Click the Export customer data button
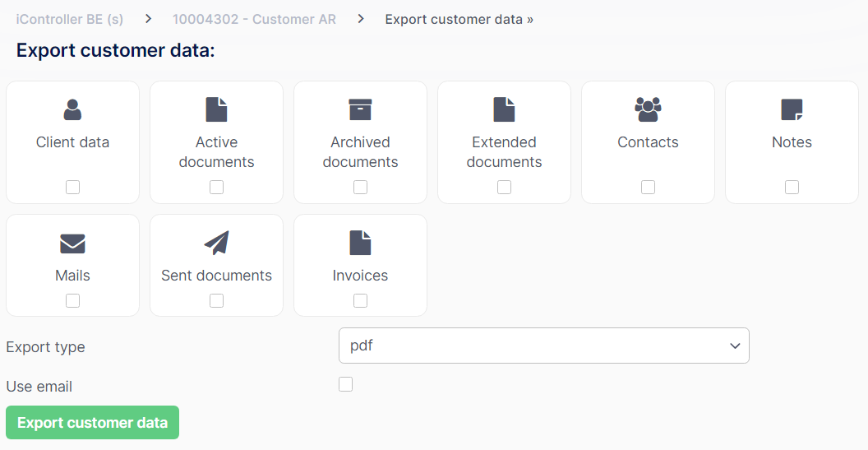The image size is (868, 450). pyautogui.click(x=92, y=422)
